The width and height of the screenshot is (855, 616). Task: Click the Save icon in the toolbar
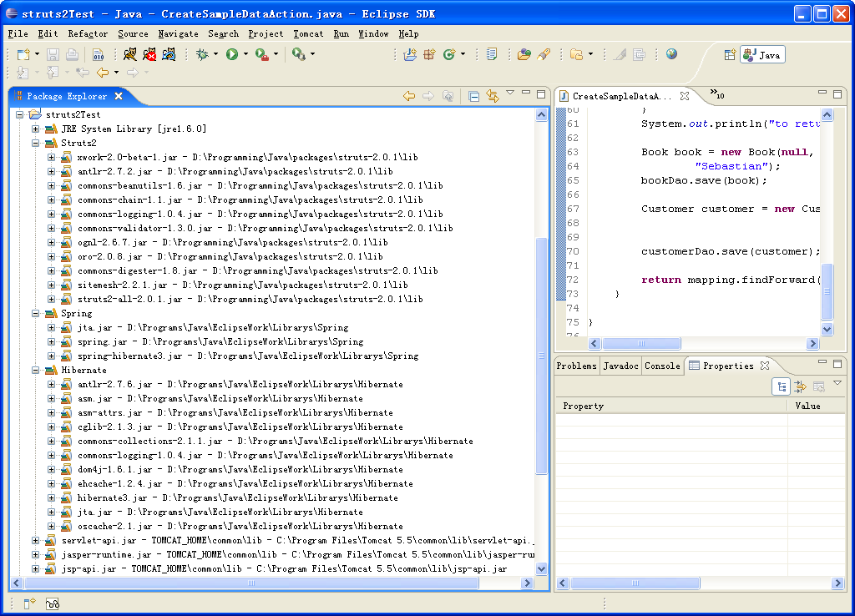click(53, 54)
